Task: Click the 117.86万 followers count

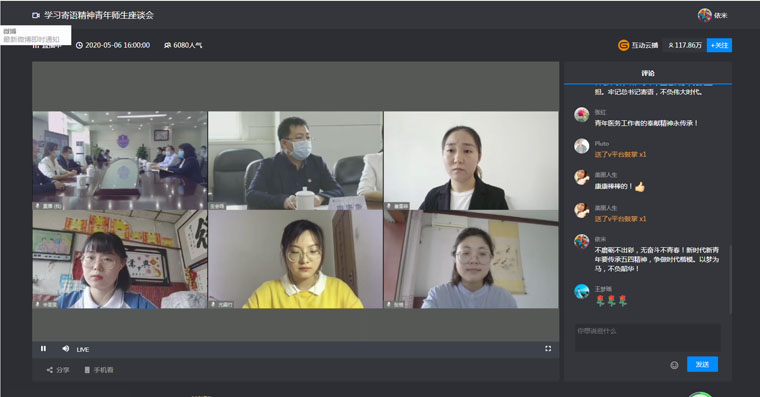Action: (684, 45)
